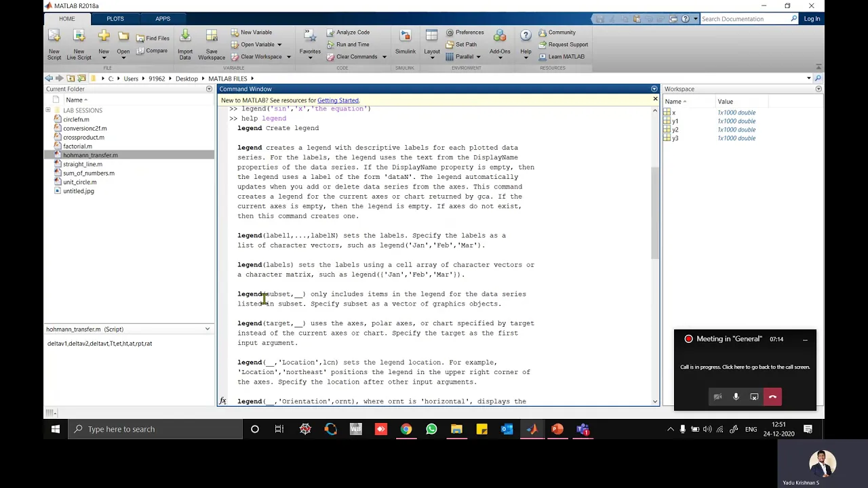Select factorial.m file
This screenshot has height=488, width=868.
tap(77, 146)
